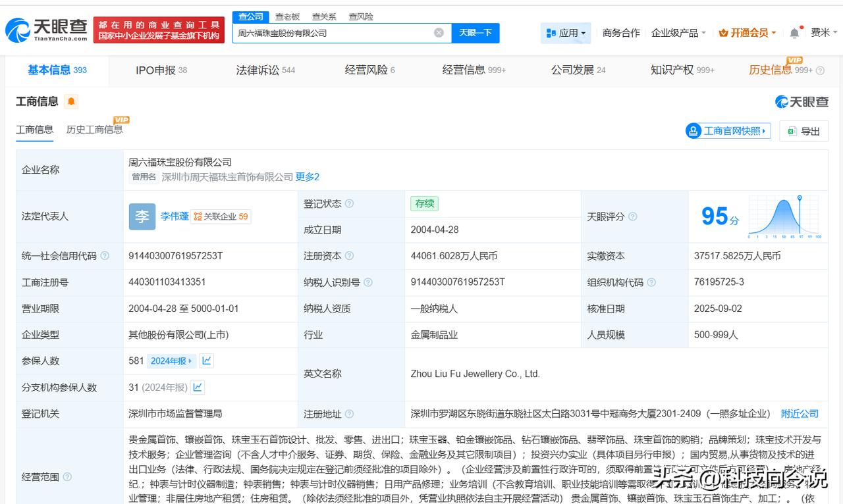843x504 pixels.
Task: Open help icon next to 登记状态
Action: tap(349, 203)
